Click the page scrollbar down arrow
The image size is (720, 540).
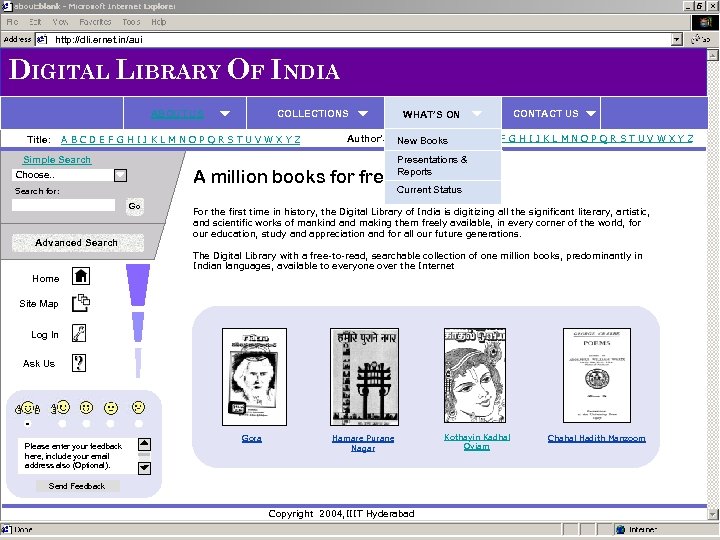713,514
